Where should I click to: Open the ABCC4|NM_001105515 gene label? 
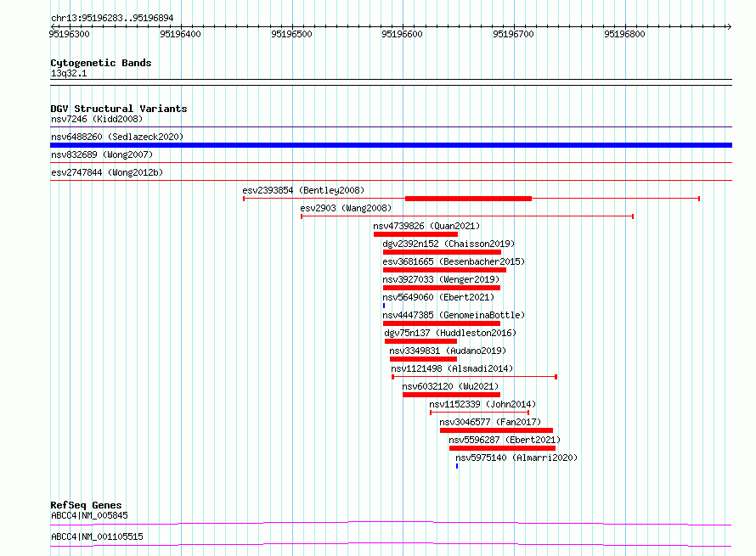97,536
